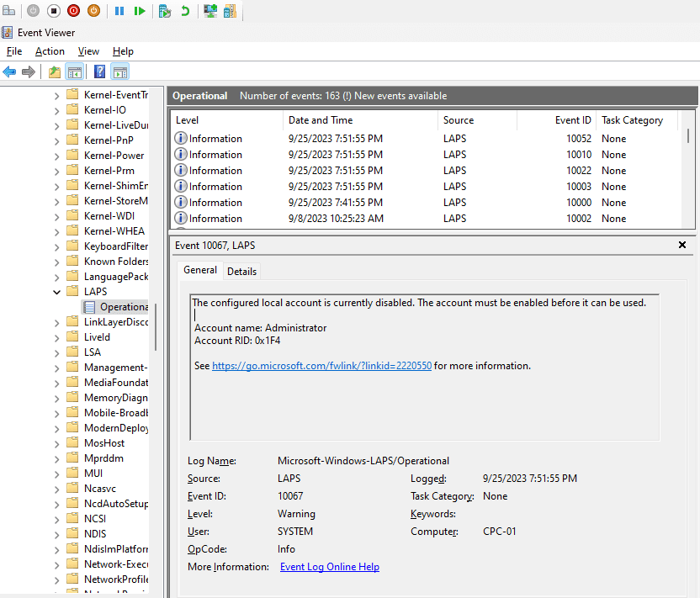Pause the virtual machine via pause icon
The width and height of the screenshot is (700, 598).
[119, 11]
